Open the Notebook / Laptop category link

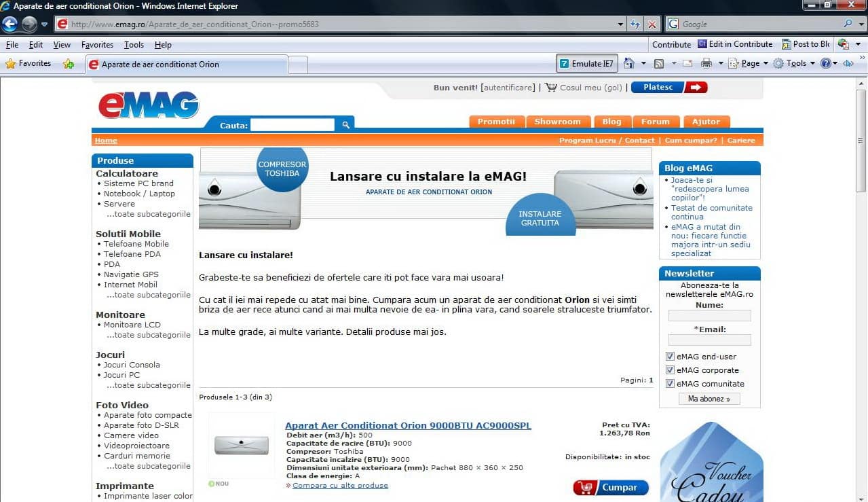[x=139, y=194]
